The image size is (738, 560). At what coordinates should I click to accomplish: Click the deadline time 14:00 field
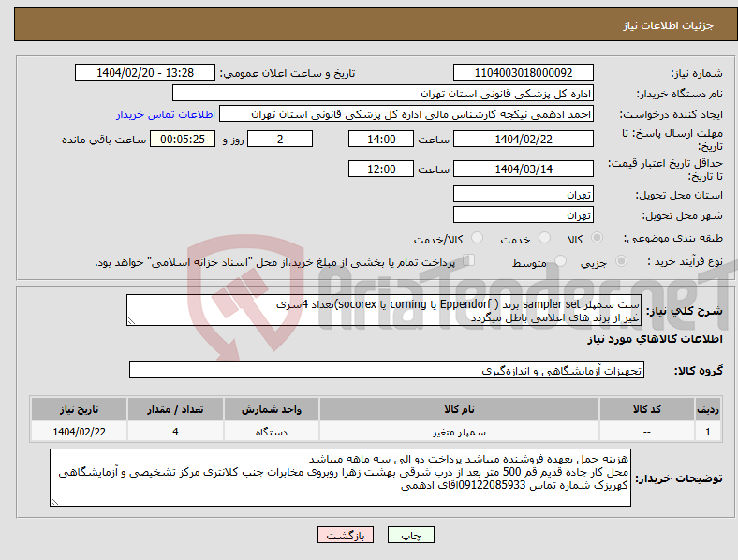point(381,140)
